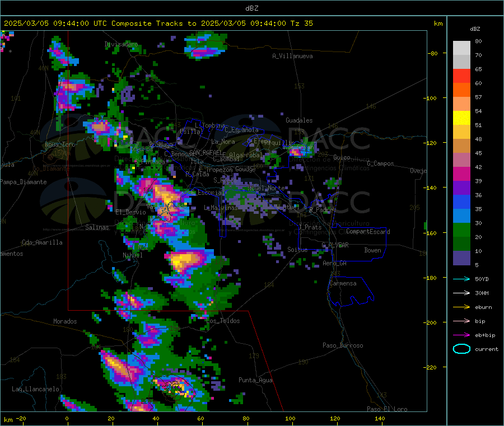Select the light gray 70–80 dBZ color swatch

tap(461, 48)
